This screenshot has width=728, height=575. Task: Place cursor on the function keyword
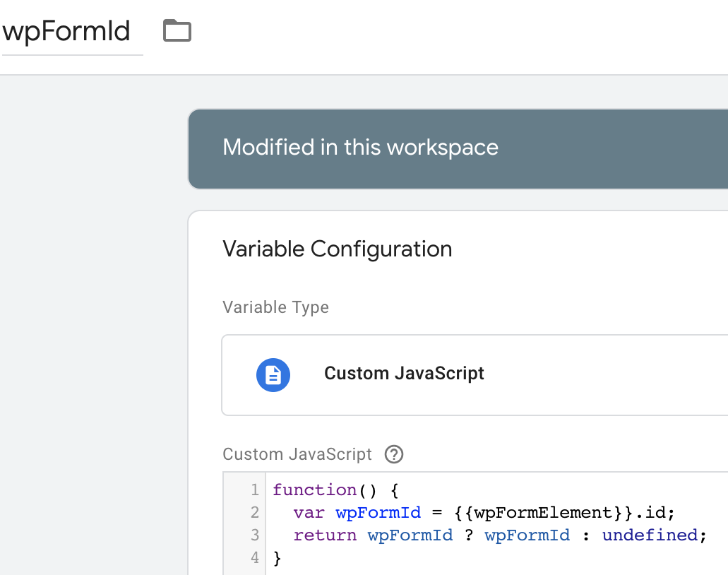coord(314,490)
